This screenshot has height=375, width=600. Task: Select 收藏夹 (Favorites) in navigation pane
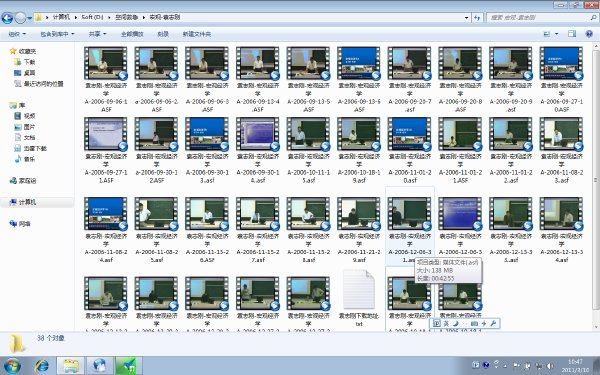(x=23, y=51)
